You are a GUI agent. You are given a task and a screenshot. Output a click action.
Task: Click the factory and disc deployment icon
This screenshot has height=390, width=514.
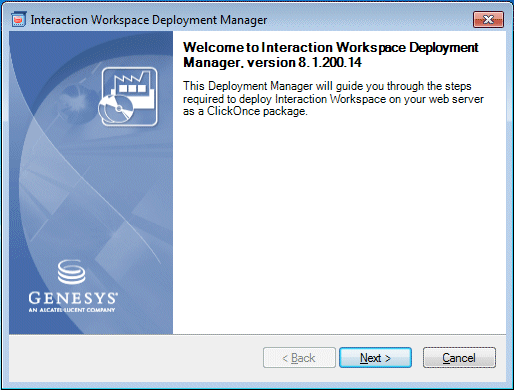point(128,97)
